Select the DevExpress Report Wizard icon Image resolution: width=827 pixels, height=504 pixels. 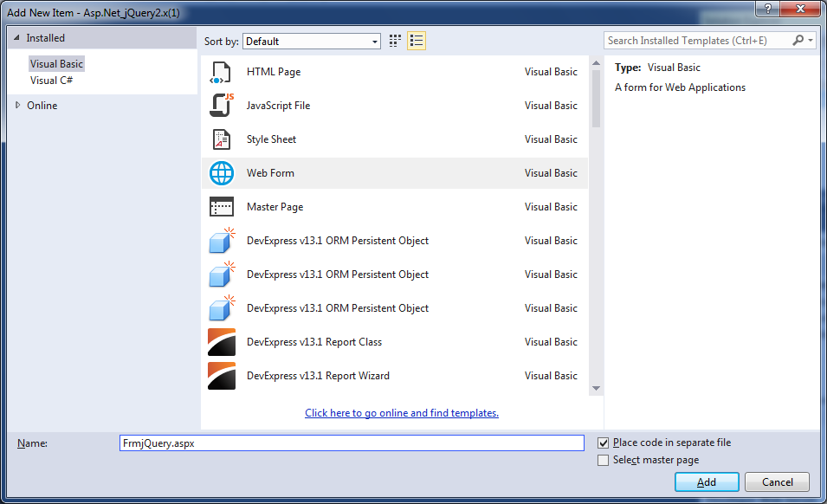[x=222, y=376]
